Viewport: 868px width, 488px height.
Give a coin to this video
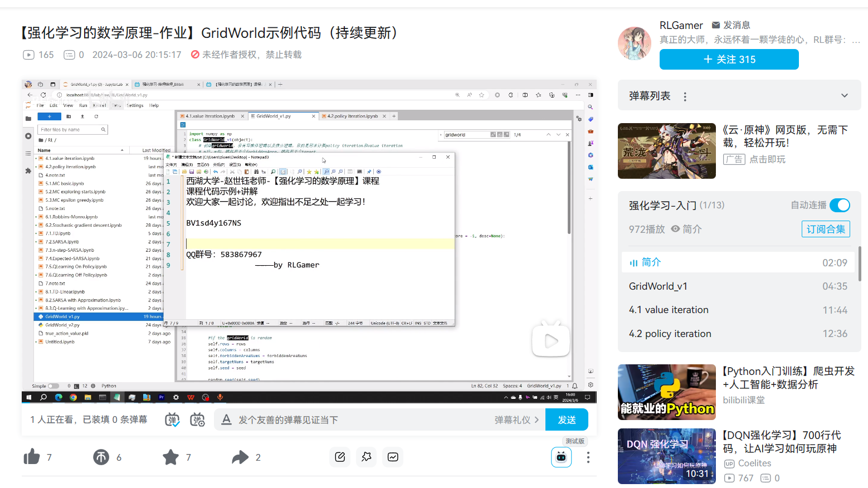click(x=101, y=457)
